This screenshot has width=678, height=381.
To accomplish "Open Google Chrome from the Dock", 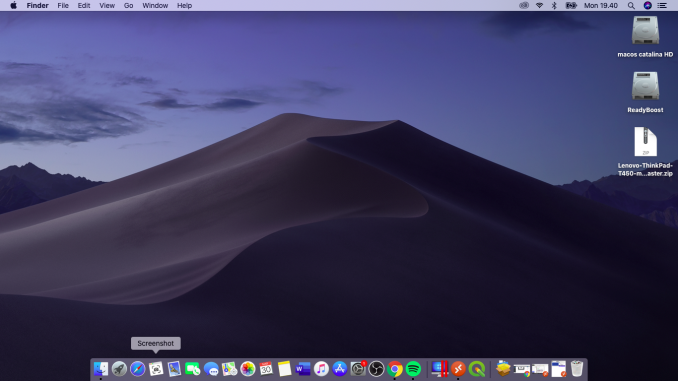I will point(395,369).
